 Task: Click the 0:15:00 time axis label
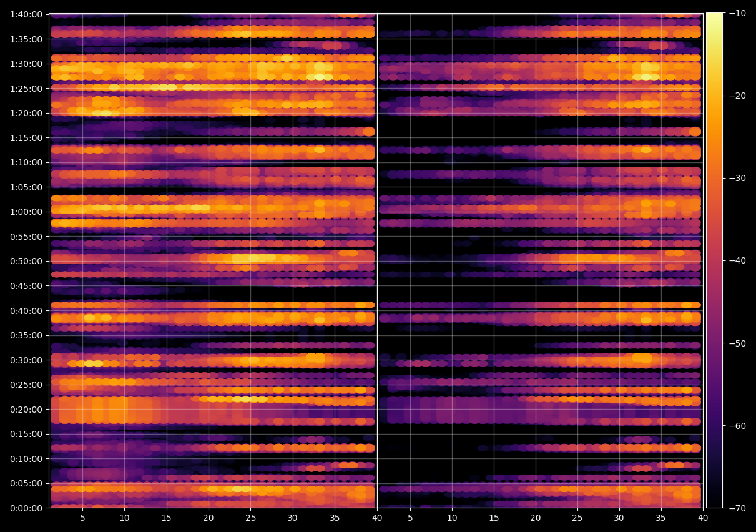coord(26,434)
